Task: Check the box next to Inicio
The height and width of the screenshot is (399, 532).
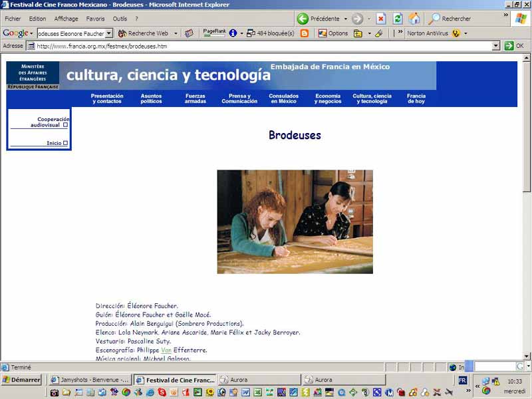Action: click(65, 143)
